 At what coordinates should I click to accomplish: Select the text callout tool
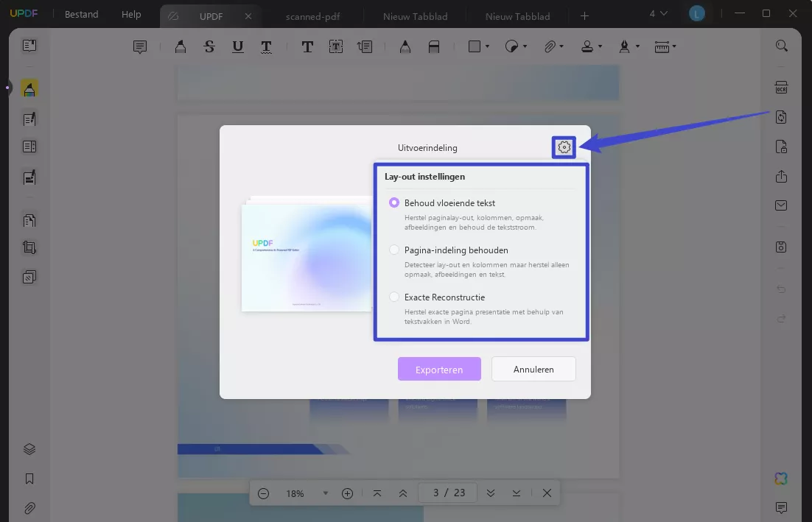point(365,47)
